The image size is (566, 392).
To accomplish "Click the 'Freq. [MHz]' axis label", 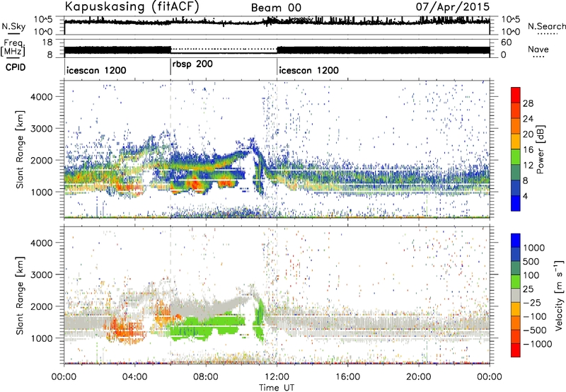I will coord(13,48).
